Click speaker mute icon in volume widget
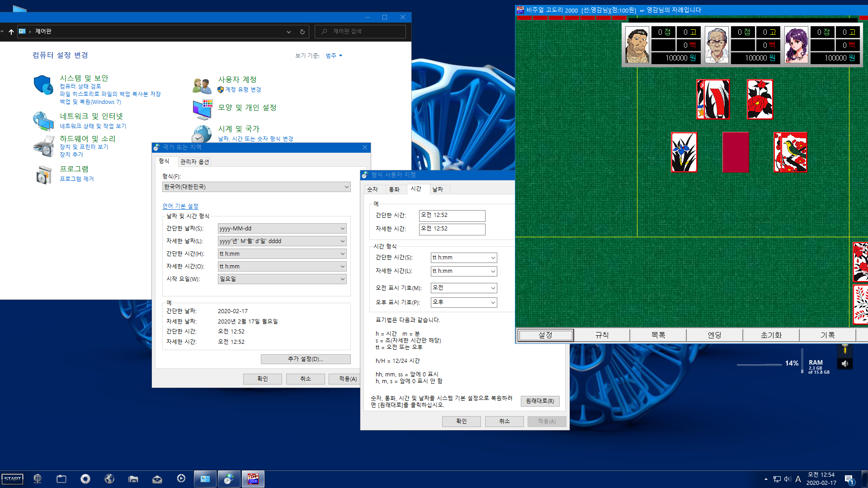Image resolution: width=868 pixels, height=488 pixels. (845, 364)
